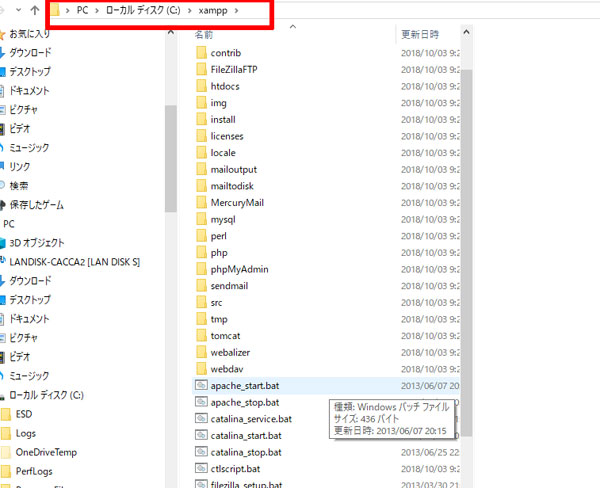Click the sendmail folder icon
This screenshot has height=488, width=600.
click(201, 286)
